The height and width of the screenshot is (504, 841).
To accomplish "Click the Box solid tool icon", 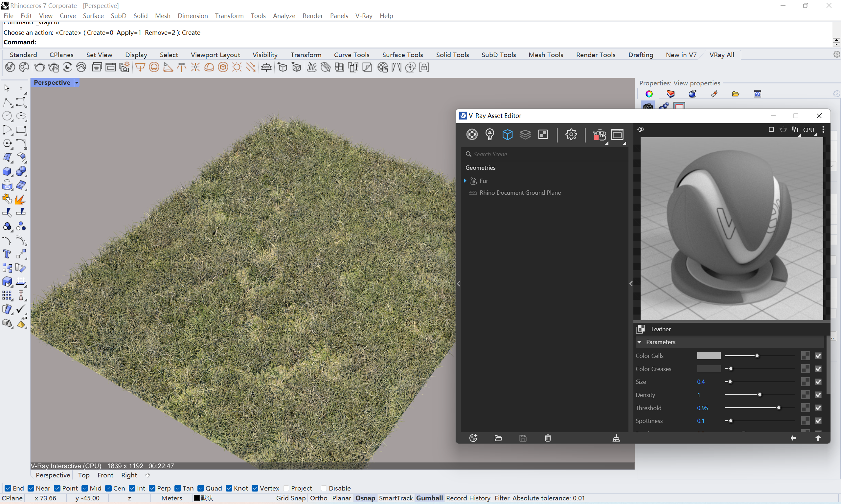I will 7,171.
